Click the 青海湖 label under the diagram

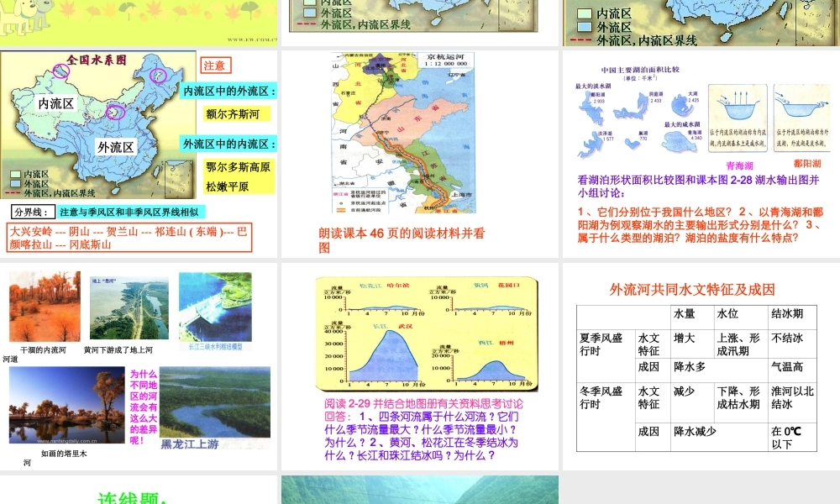739,165
